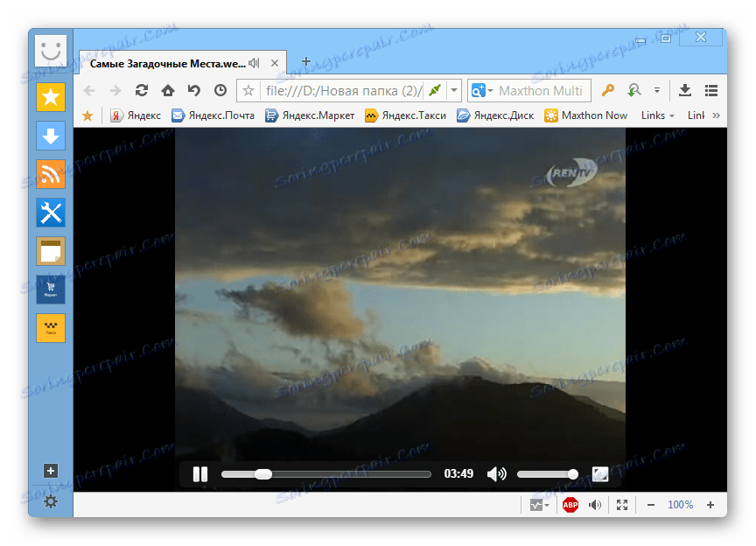This screenshot has height=546, width=756.
Task: Expand the address bar dropdown arrow
Action: click(454, 90)
